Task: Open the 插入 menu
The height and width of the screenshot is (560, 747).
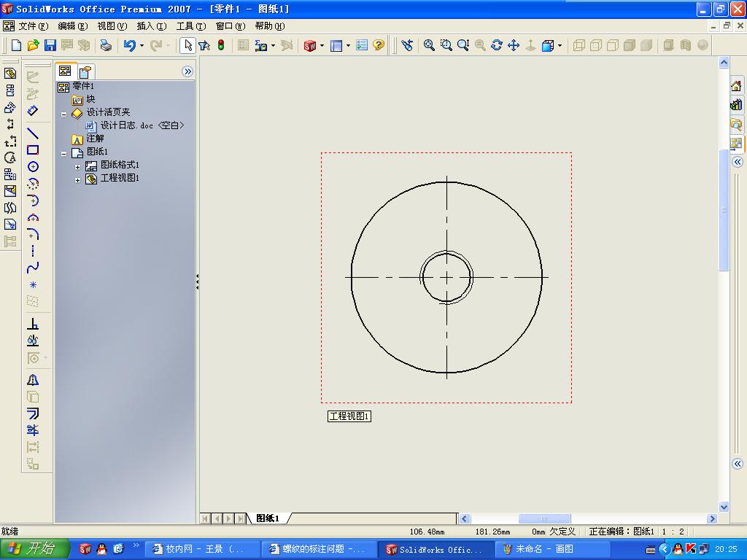Action: (x=152, y=26)
